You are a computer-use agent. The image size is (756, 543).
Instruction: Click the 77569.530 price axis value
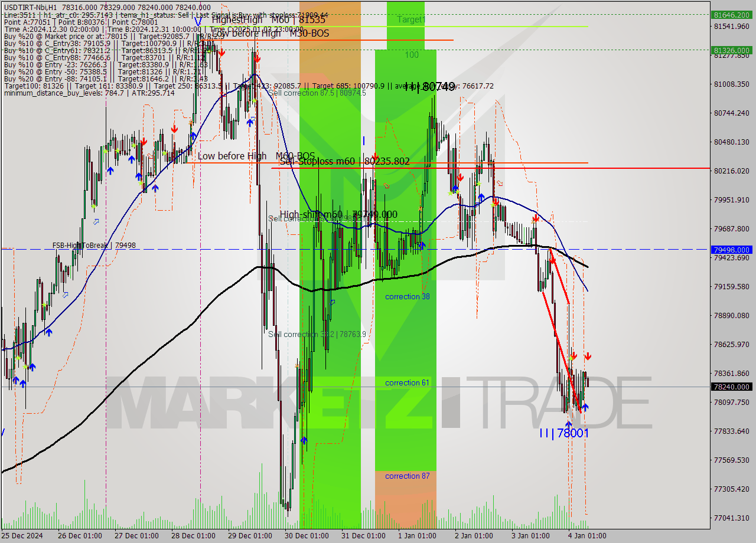732,460
